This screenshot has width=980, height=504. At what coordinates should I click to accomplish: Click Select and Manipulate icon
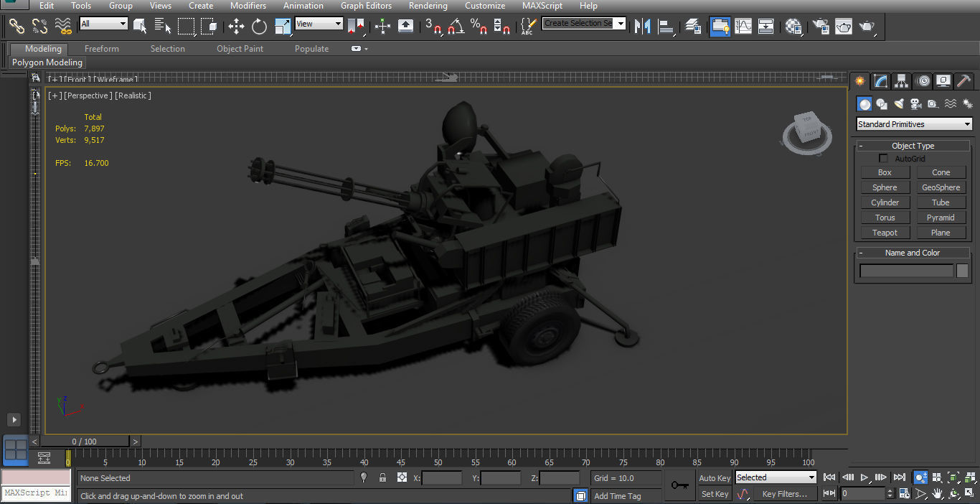(x=382, y=27)
